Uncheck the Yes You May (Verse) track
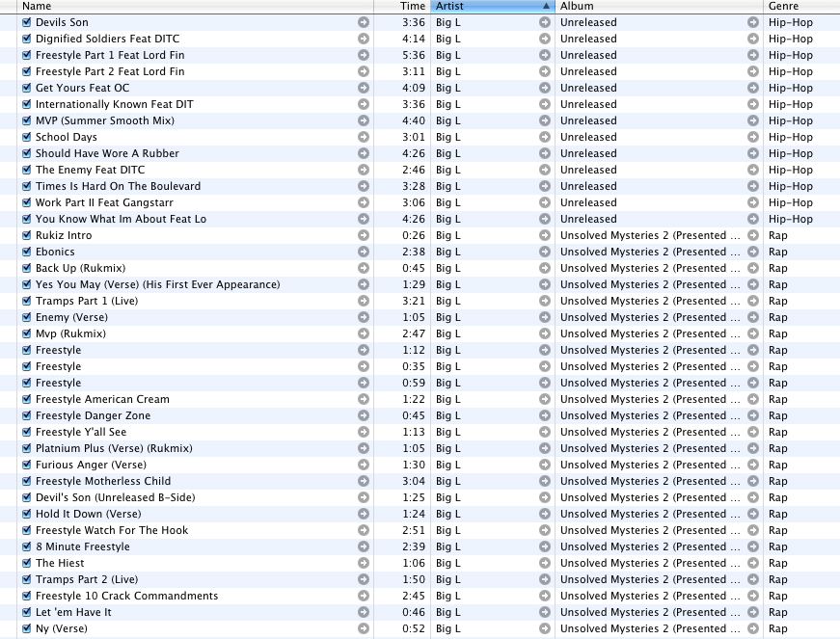 26,284
